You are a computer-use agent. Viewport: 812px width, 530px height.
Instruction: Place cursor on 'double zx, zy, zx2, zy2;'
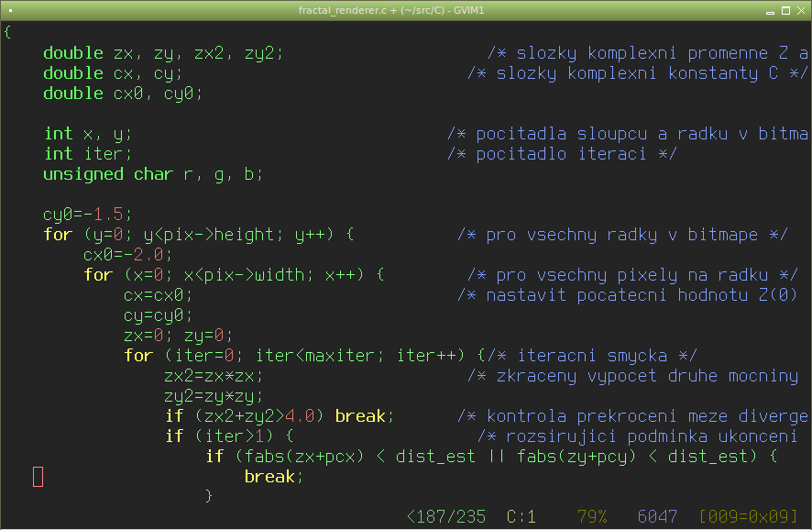tap(163, 53)
